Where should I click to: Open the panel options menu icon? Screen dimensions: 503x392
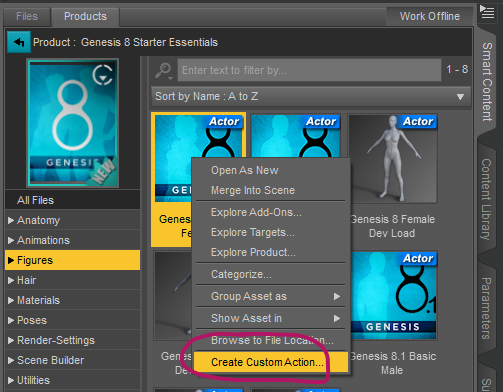[x=487, y=13]
